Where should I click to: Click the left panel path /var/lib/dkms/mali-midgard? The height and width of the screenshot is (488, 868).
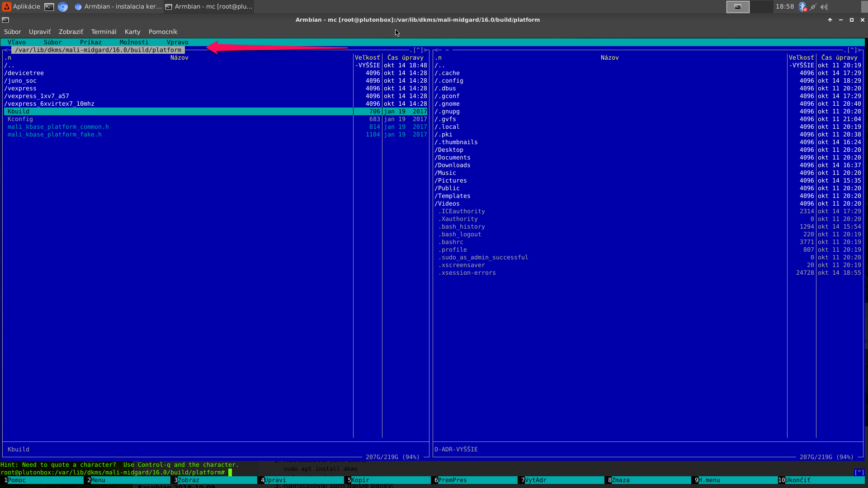click(x=98, y=50)
